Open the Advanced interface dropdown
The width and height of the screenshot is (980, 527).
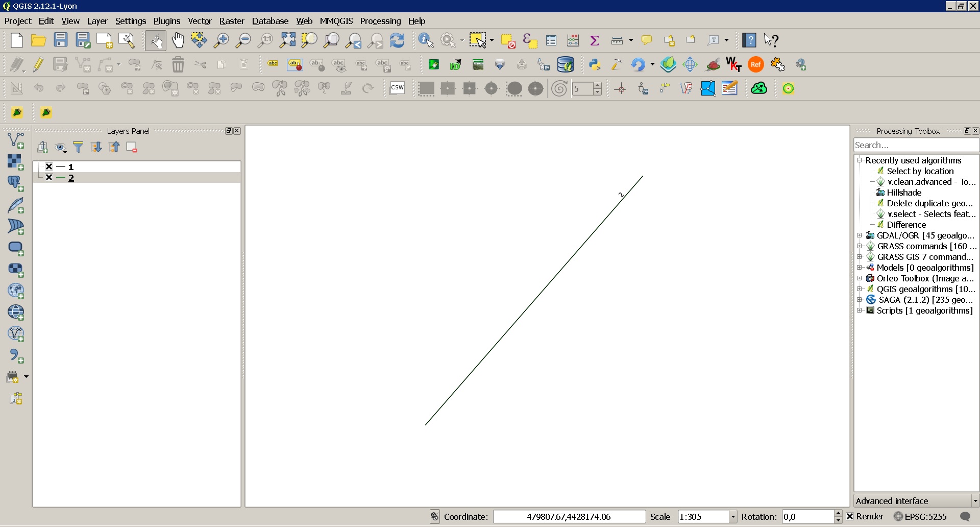916,501
